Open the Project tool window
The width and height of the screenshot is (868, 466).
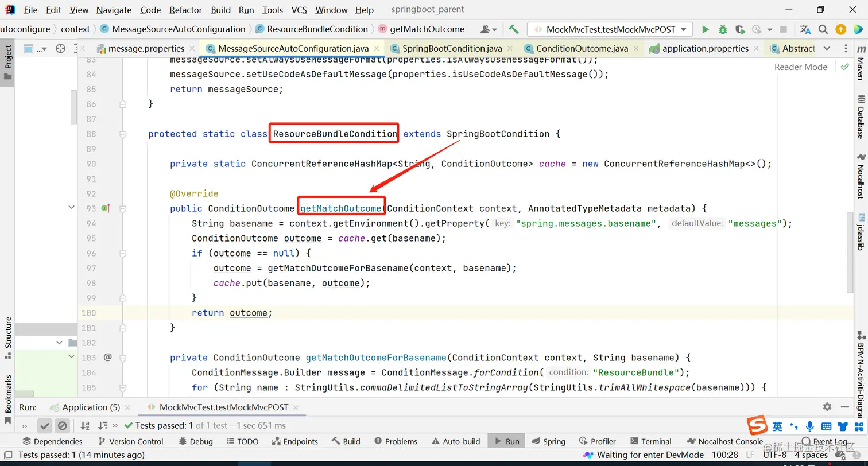pyautogui.click(x=7, y=63)
